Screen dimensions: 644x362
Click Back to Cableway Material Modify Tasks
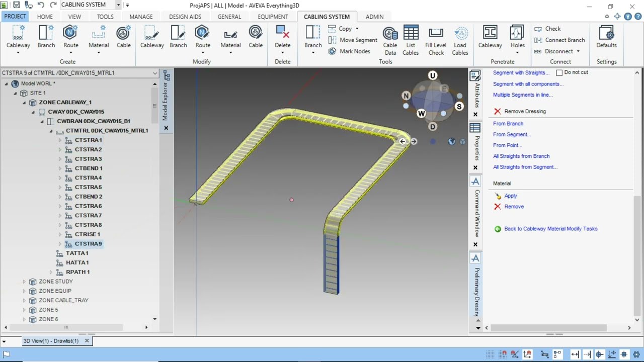[x=551, y=229]
